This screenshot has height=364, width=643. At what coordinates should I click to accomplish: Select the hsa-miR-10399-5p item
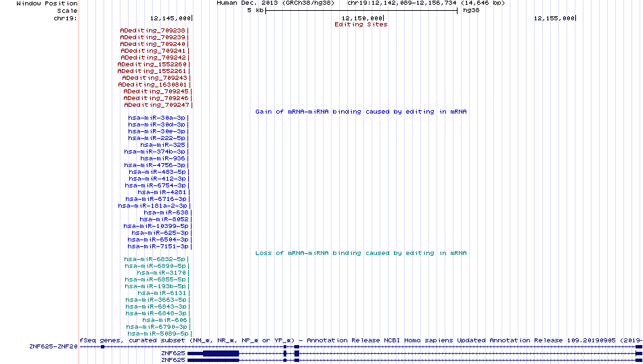(156, 226)
